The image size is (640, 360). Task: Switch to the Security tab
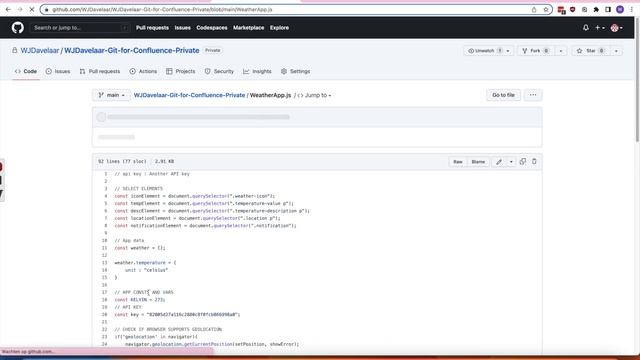click(219, 71)
